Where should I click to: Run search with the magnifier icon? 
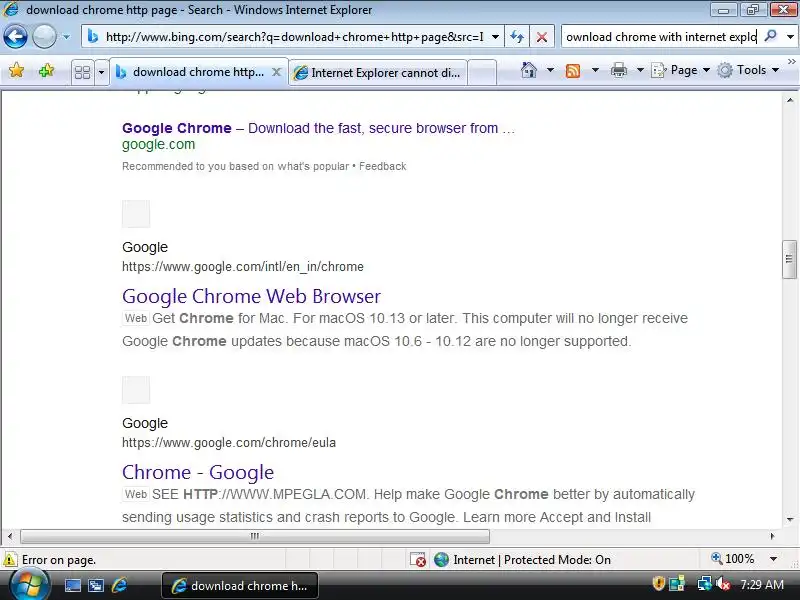coord(771,36)
